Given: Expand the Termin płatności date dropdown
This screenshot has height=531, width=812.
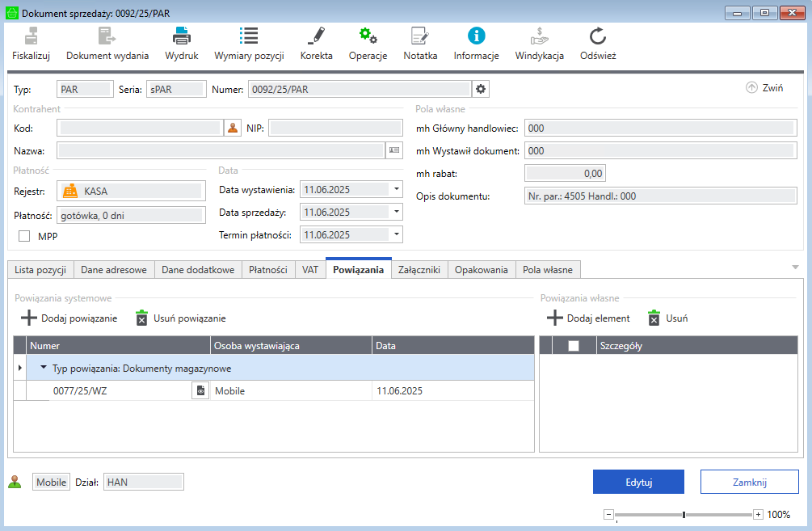Looking at the screenshot, I should [x=397, y=234].
